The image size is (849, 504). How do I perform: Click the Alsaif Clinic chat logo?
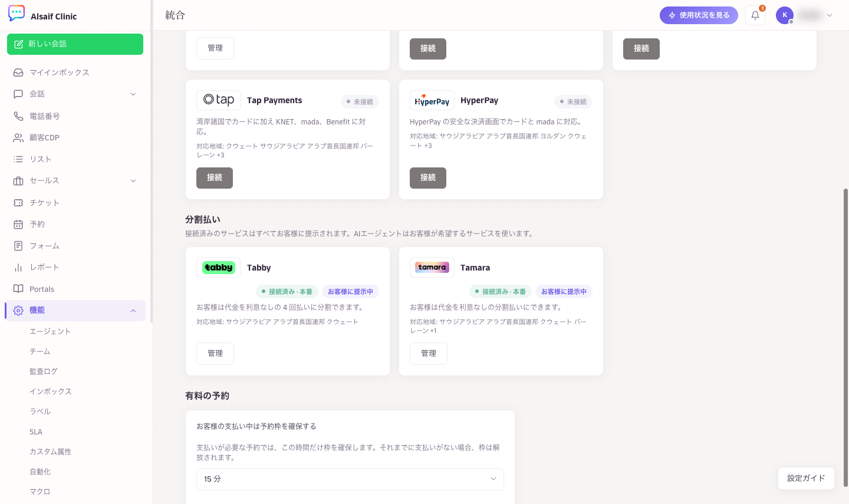pos(17,14)
